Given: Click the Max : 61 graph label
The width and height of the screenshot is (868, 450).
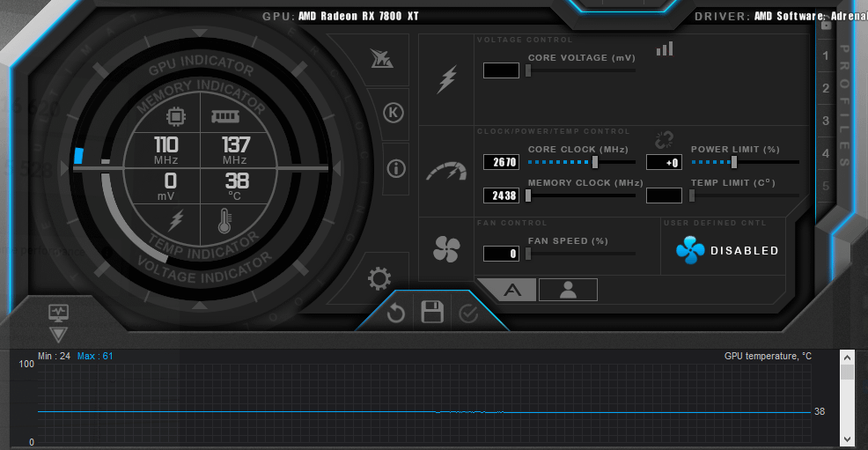Looking at the screenshot, I should coord(95,356).
